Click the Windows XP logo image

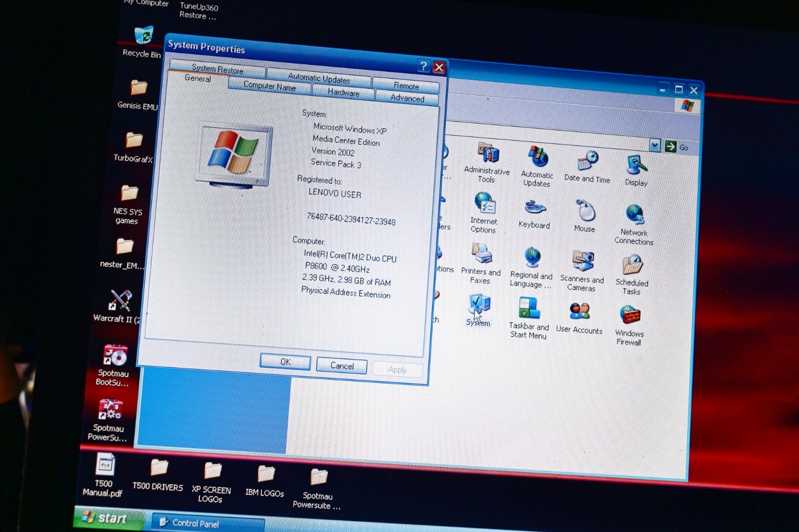[234, 155]
